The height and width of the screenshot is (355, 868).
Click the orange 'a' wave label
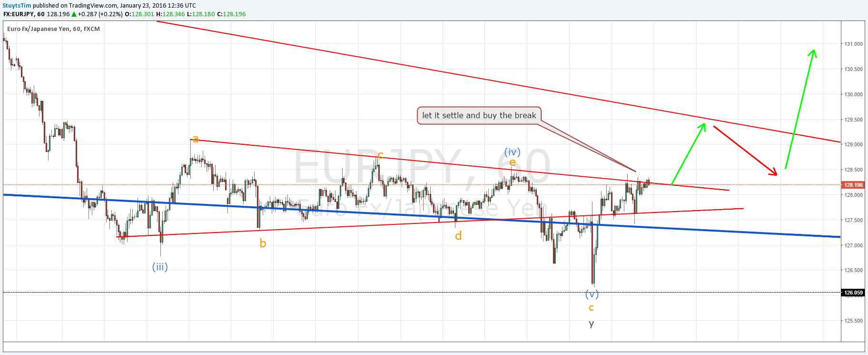point(195,139)
